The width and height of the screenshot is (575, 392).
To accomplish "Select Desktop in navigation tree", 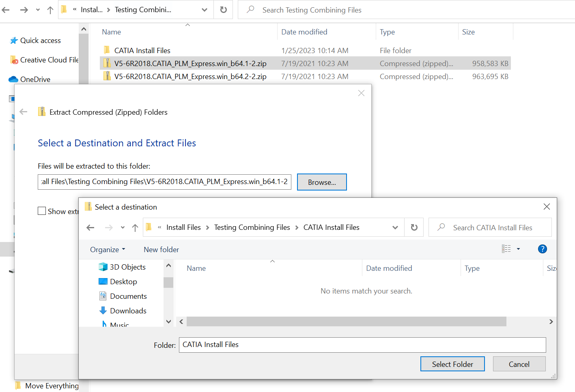I will tap(123, 282).
